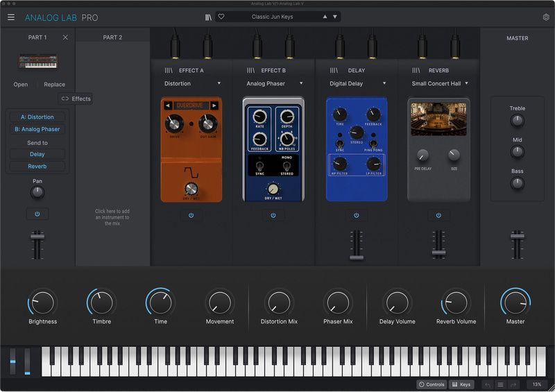The width and height of the screenshot is (555, 392).
Task: Click the Replace instrument button
Action: [x=55, y=84]
